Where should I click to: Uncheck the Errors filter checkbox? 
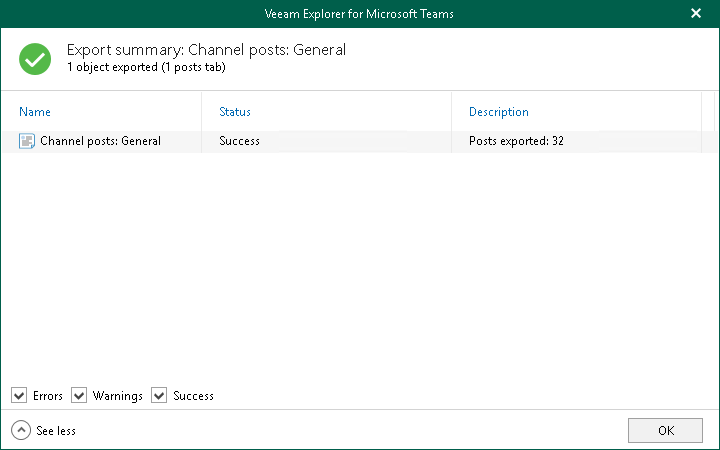coord(19,396)
